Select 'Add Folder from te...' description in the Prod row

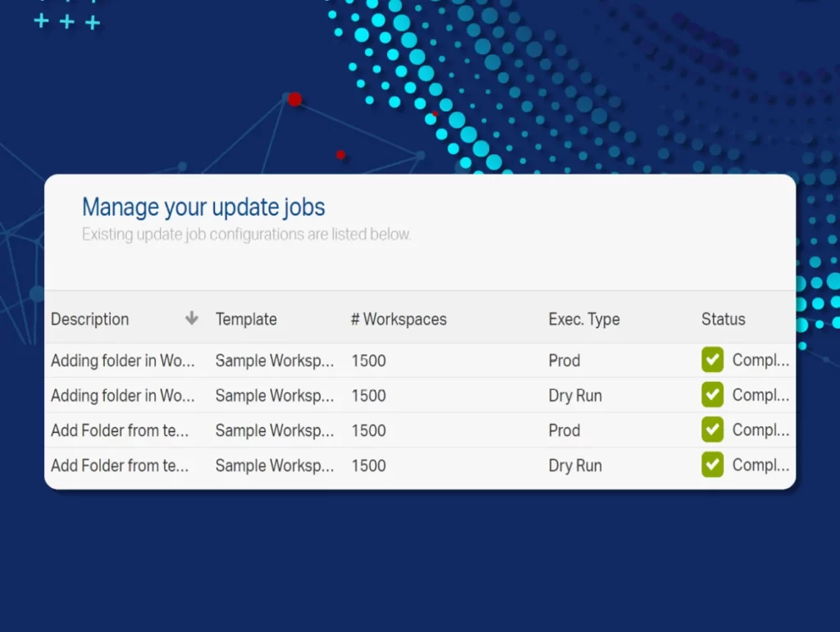120,430
